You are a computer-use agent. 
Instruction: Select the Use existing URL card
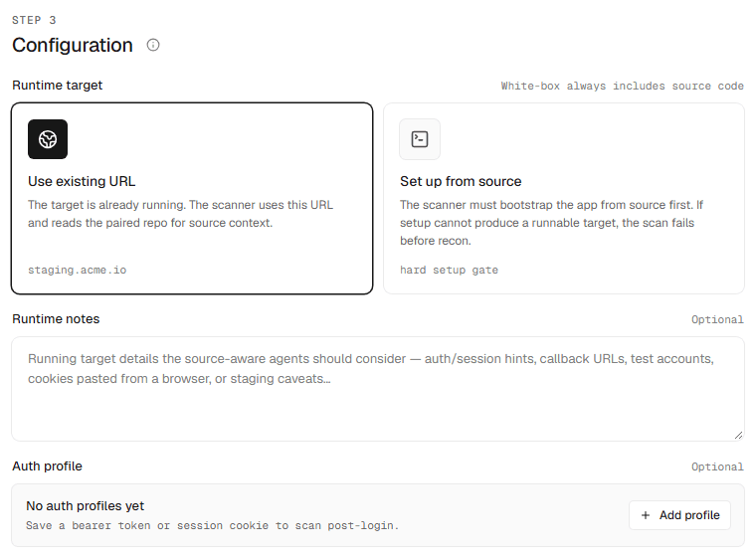(192, 198)
